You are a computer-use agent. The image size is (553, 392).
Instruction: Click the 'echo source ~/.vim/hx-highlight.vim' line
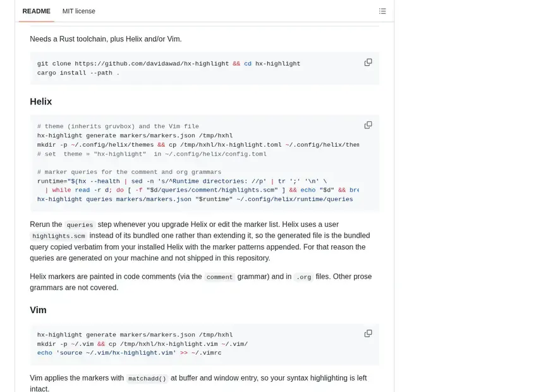129,353
